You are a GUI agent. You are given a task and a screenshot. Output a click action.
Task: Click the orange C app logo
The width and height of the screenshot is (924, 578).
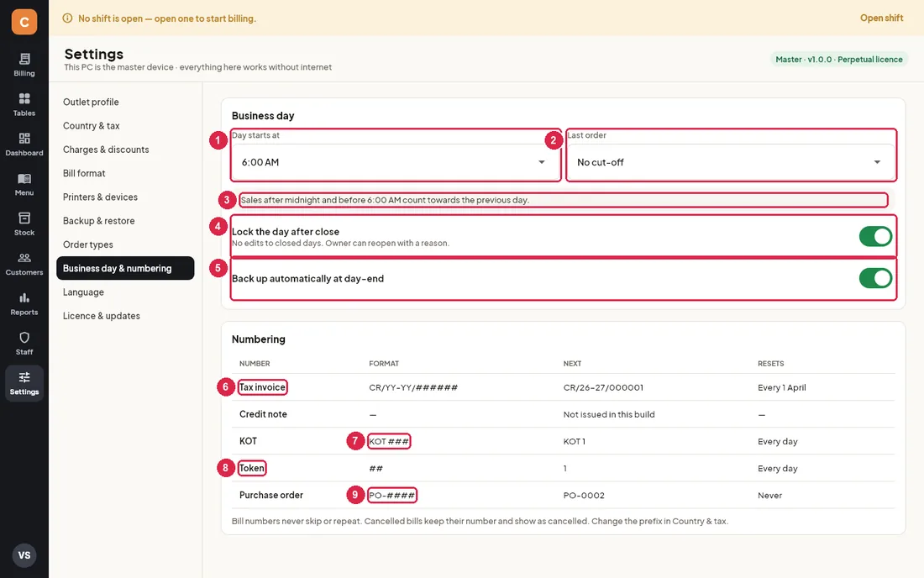point(24,22)
